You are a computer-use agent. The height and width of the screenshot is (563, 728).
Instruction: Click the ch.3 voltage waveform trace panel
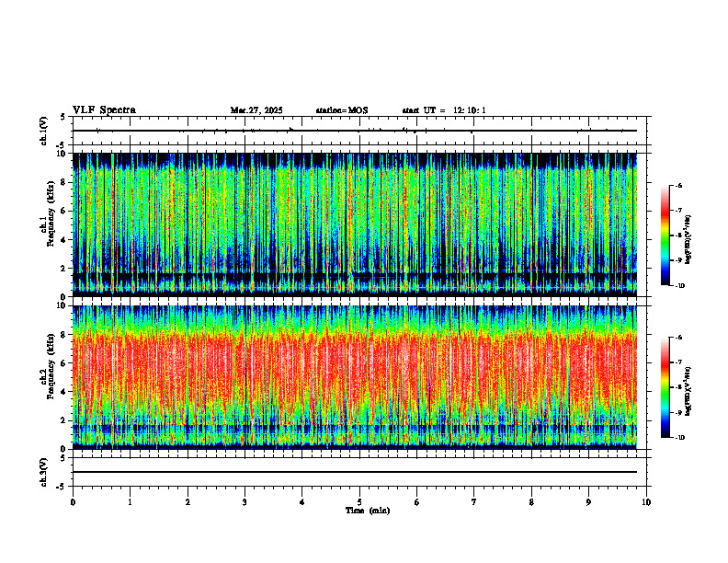(359, 472)
